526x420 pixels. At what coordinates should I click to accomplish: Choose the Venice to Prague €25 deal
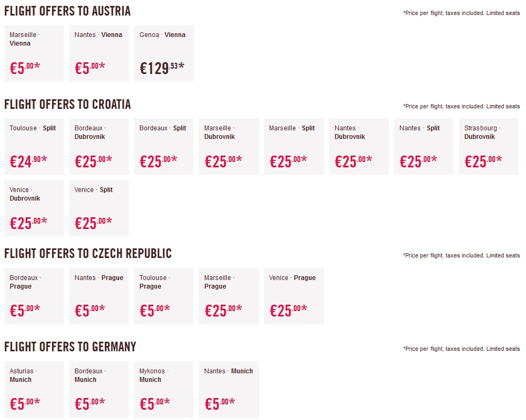click(294, 296)
